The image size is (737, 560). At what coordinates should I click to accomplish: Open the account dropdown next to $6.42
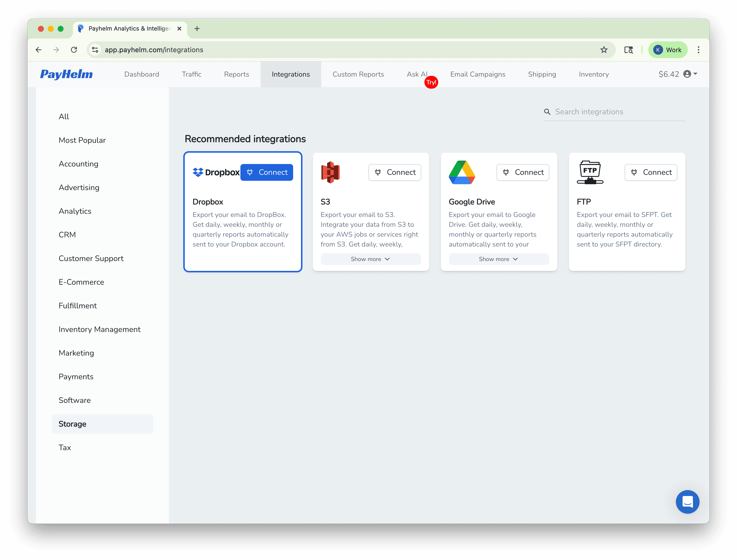point(695,74)
